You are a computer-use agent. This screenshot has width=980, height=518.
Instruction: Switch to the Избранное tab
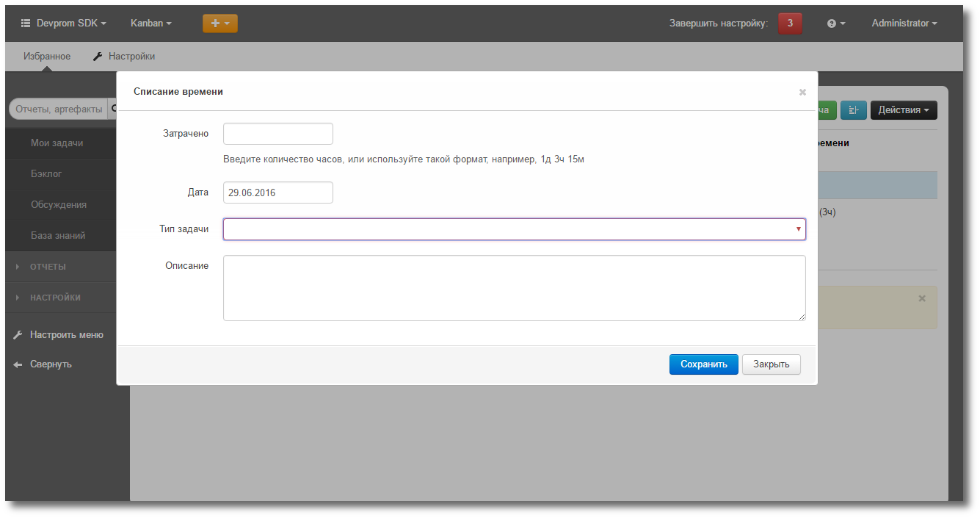point(47,57)
